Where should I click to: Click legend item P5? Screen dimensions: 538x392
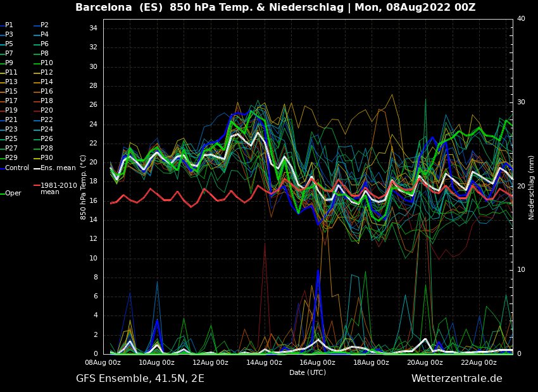click(x=6, y=44)
